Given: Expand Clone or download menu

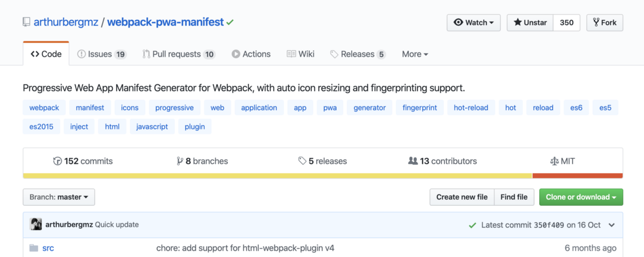Looking at the screenshot, I should [x=581, y=197].
